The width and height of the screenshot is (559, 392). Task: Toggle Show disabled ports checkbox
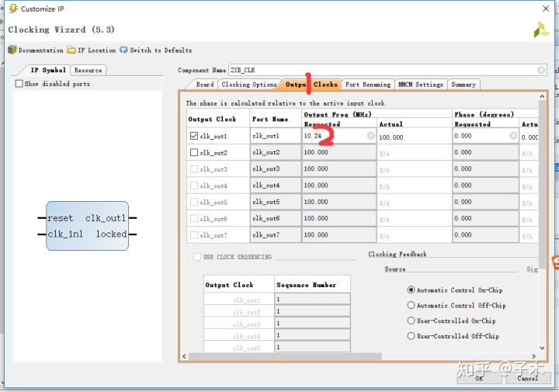pyautogui.click(x=19, y=84)
